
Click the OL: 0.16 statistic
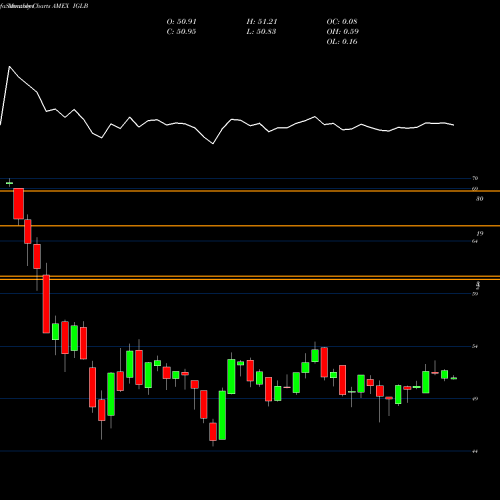[x=342, y=42]
